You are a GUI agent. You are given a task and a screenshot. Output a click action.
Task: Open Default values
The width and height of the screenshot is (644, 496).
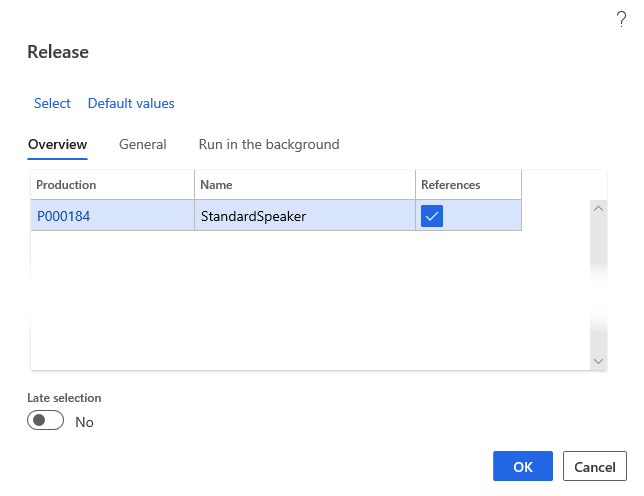coord(131,103)
